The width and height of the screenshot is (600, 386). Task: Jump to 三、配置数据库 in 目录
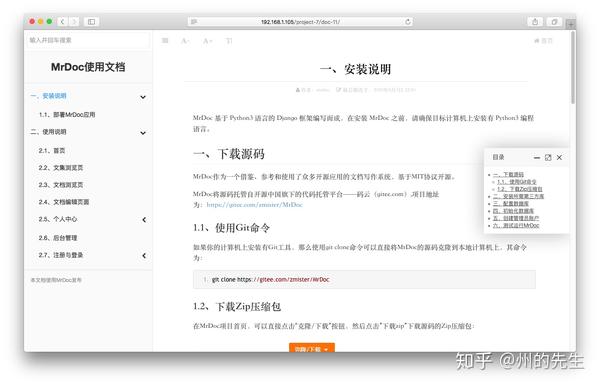511,204
